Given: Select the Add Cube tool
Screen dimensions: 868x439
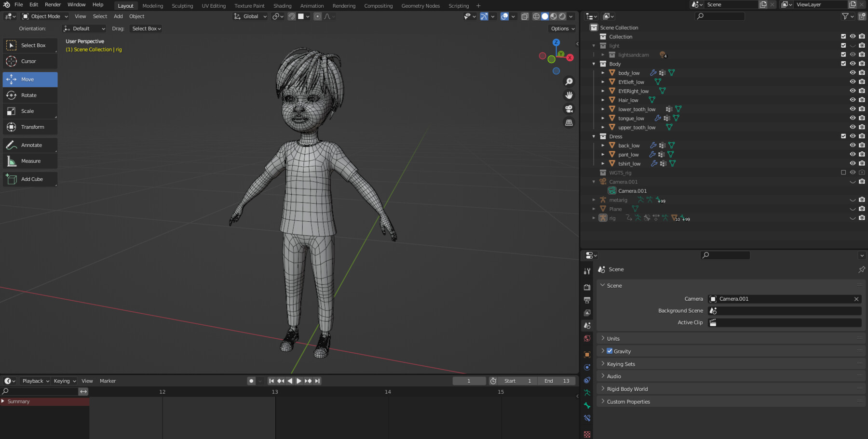Looking at the screenshot, I should tap(30, 179).
